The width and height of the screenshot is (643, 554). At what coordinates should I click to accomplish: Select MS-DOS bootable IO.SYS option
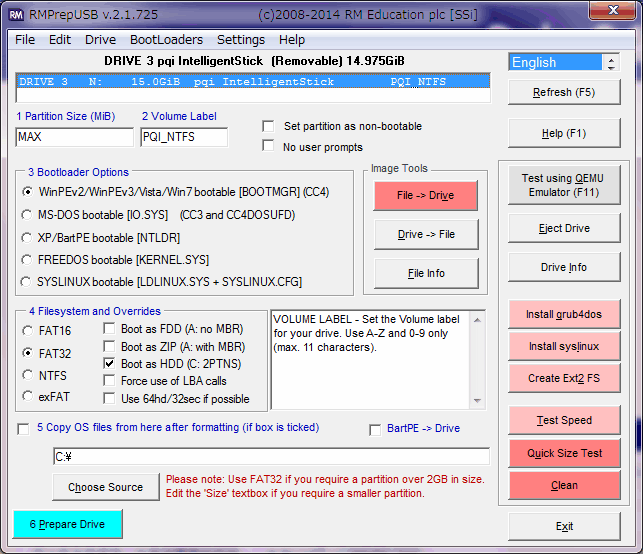pos(27,215)
